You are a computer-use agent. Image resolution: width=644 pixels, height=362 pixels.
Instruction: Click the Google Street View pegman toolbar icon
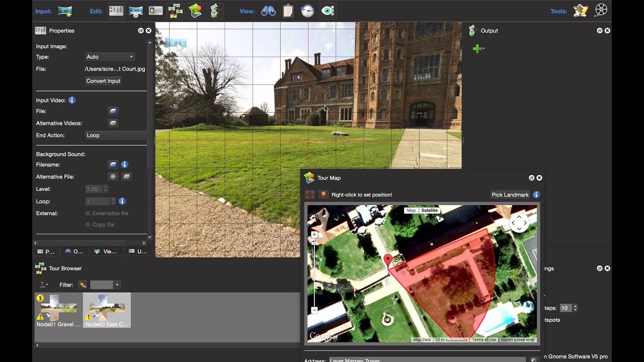[x=214, y=11]
